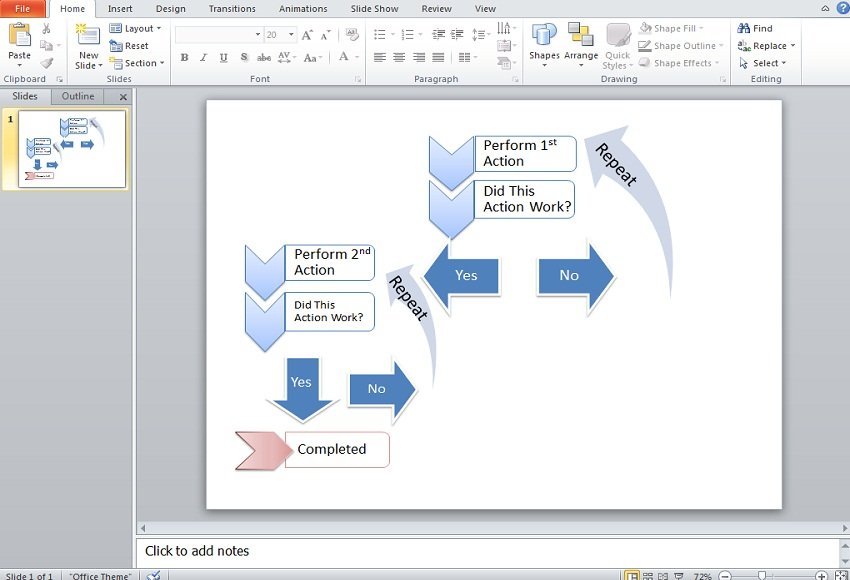The image size is (850, 580).
Task: Open Shape Outline dropdown
Action: pyautogui.click(x=680, y=46)
